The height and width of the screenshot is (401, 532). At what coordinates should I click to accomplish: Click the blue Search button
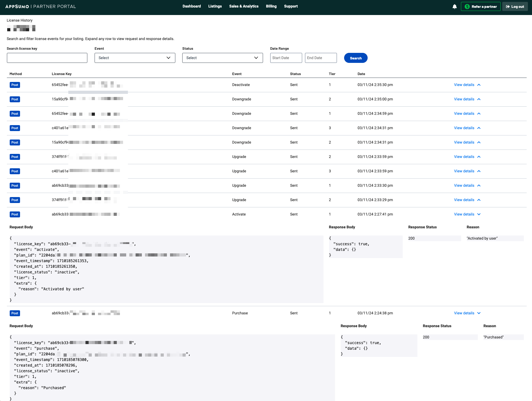tap(356, 58)
